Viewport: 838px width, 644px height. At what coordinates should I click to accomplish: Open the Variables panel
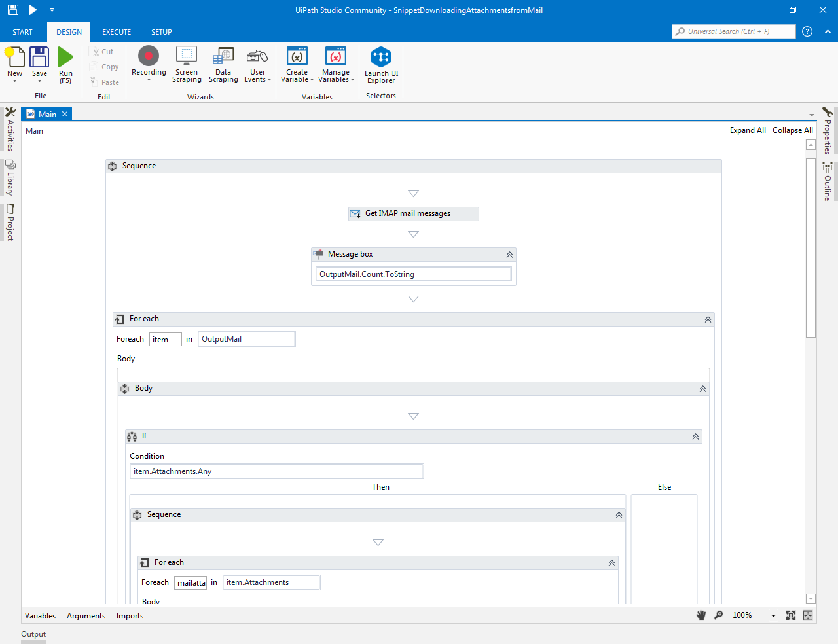click(x=40, y=616)
